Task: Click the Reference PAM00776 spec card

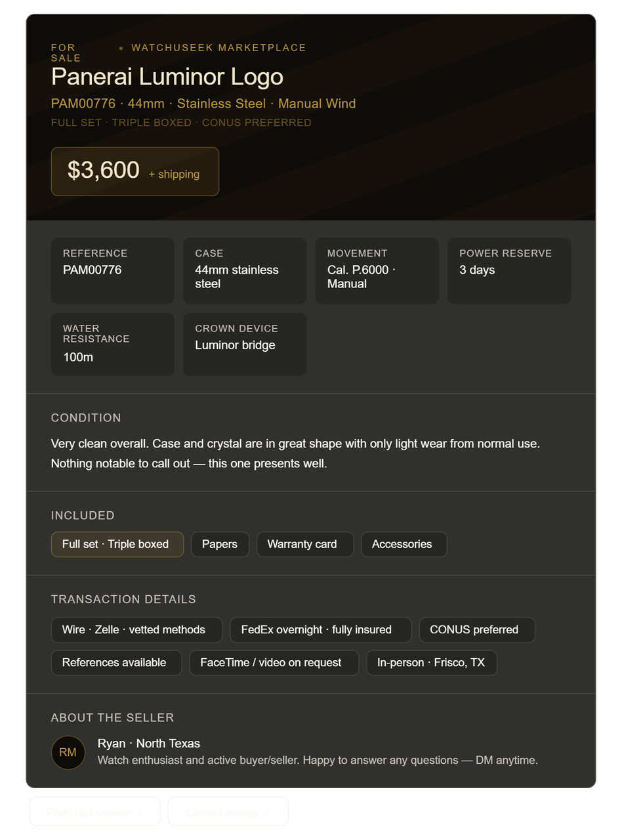Action: point(113,271)
